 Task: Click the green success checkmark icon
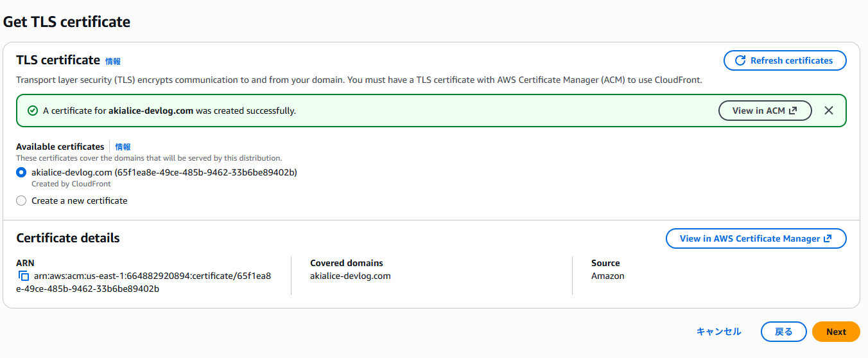point(33,111)
